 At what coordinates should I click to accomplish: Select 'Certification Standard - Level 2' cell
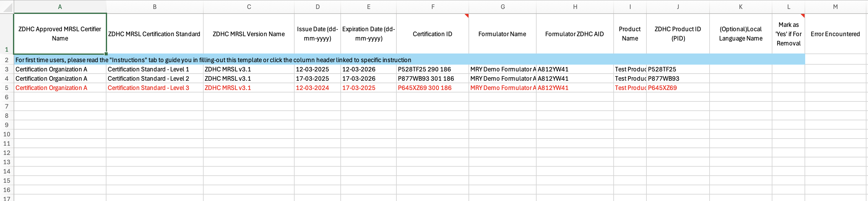coord(155,79)
